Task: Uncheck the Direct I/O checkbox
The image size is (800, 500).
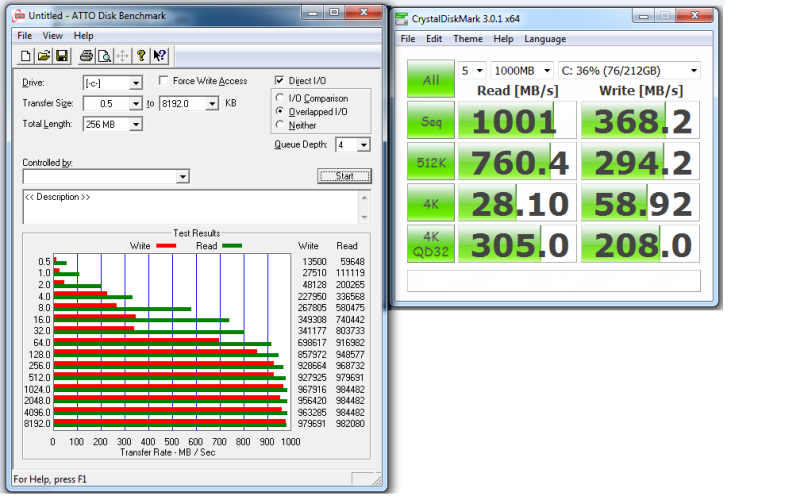Action: (x=279, y=80)
